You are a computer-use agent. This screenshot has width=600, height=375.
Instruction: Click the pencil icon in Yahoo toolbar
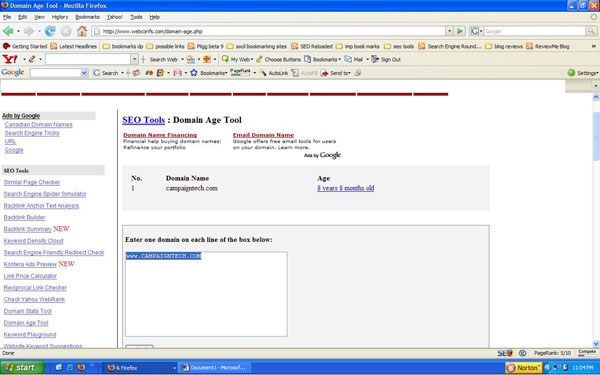point(32,59)
